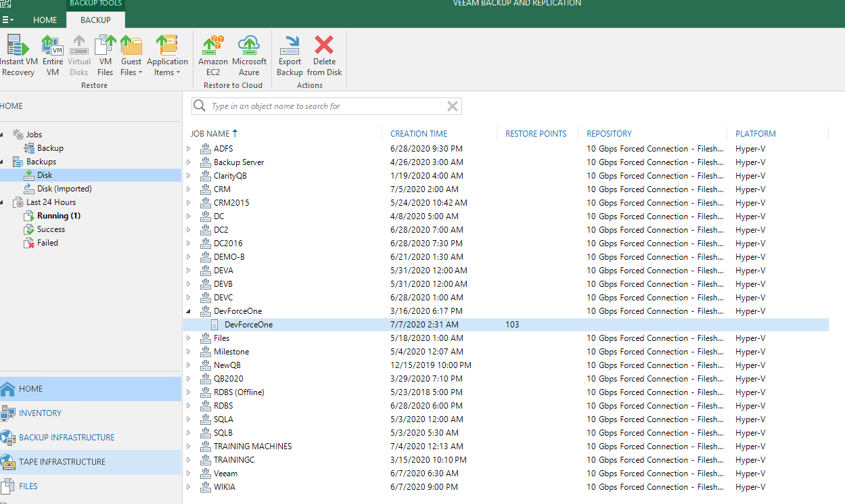Click the search box for object names

click(328, 106)
